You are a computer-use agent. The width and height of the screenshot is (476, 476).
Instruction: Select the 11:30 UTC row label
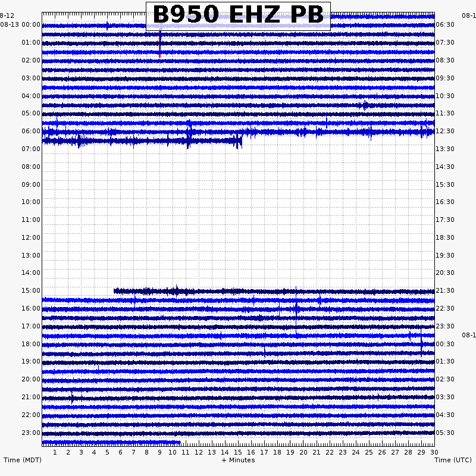coord(445,114)
